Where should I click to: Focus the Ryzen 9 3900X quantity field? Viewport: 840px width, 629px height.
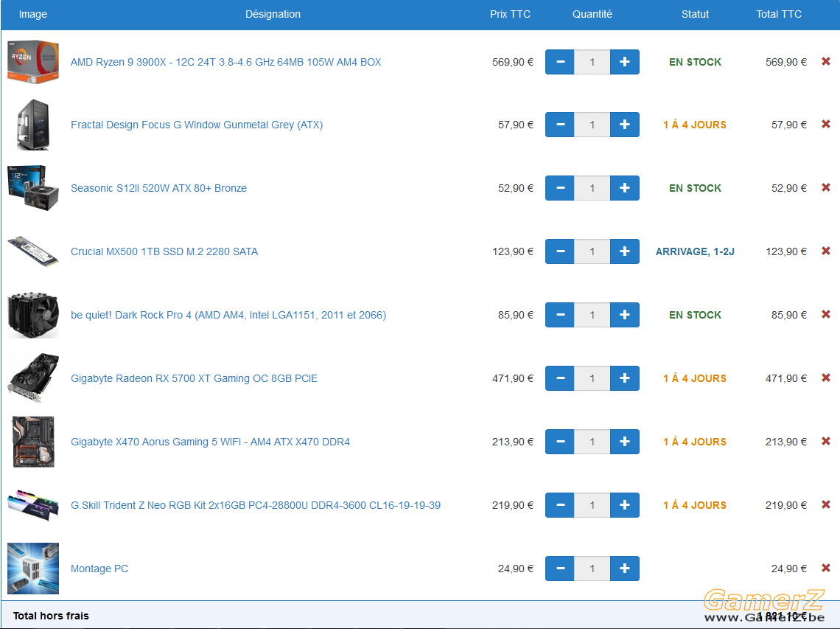coord(592,62)
